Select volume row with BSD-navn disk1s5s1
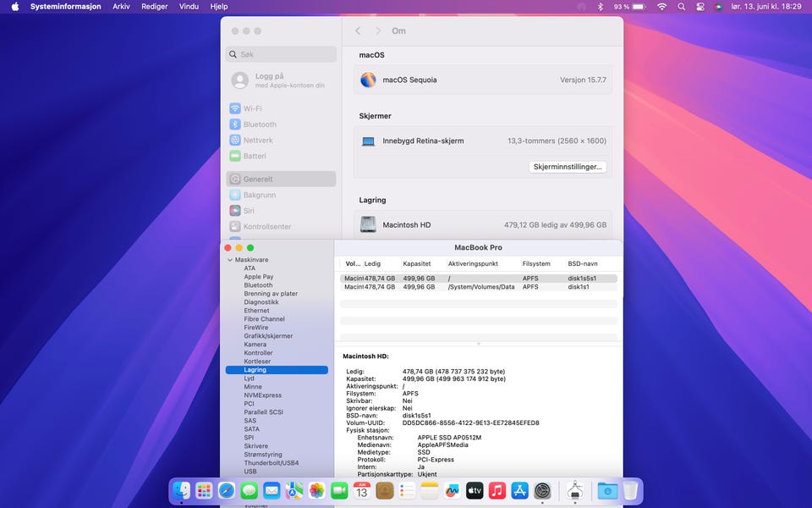This screenshot has height=508, width=812. [479, 279]
